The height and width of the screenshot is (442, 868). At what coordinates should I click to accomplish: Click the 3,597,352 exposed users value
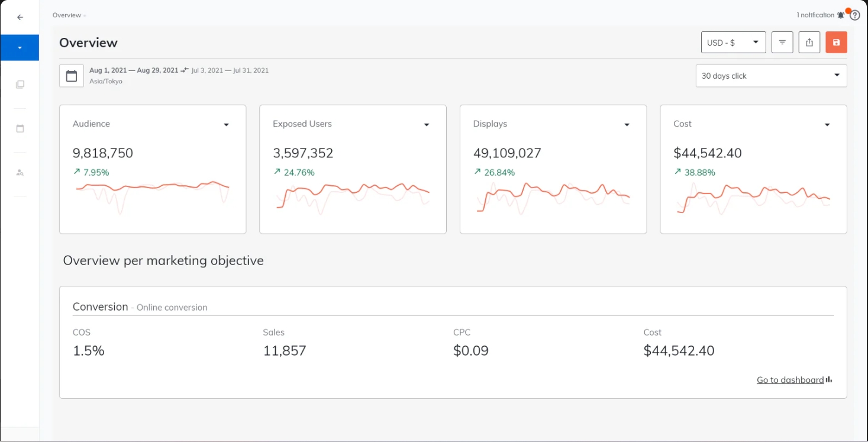pyautogui.click(x=303, y=153)
